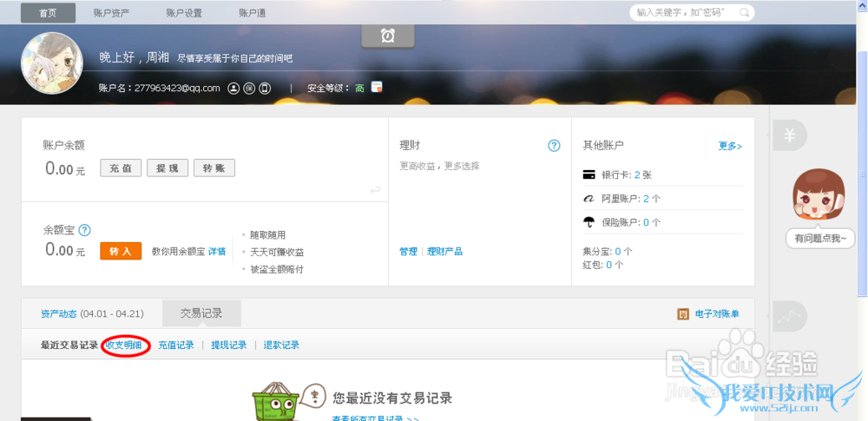
Task: Click the orange security level calendar icon
Action: (377, 87)
